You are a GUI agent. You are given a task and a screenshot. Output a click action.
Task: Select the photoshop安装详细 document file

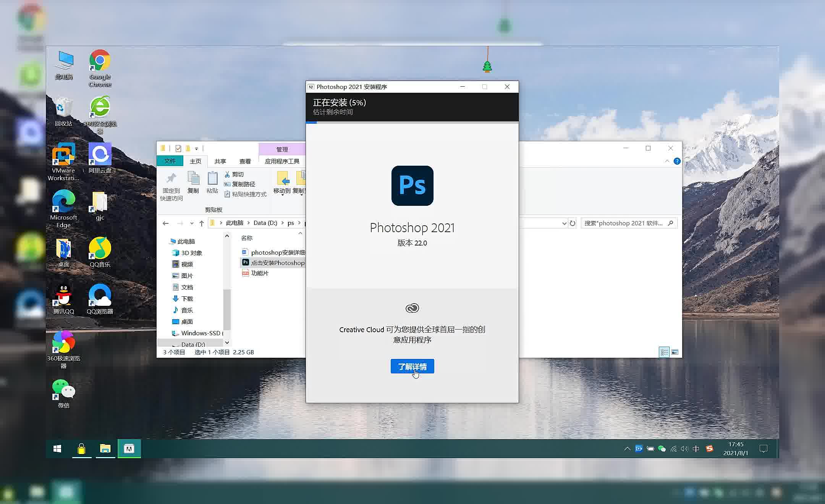click(273, 252)
